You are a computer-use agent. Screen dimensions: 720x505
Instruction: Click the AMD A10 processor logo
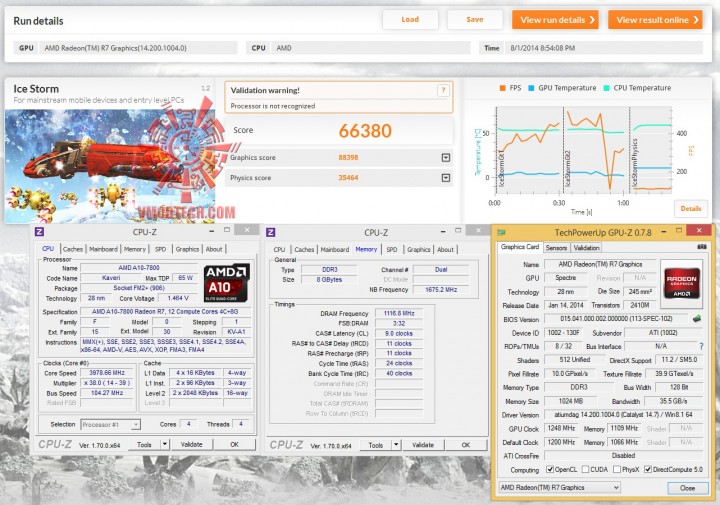tap(227, 283)
